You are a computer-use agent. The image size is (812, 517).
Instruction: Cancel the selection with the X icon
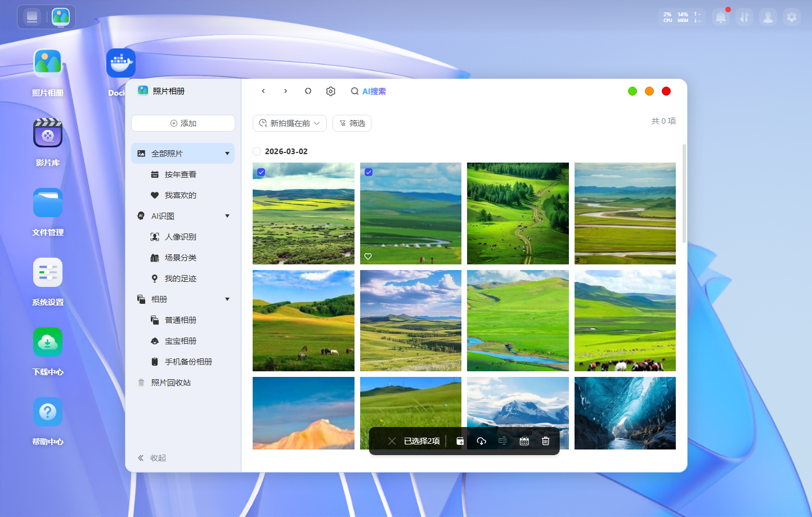click(392, 441)
